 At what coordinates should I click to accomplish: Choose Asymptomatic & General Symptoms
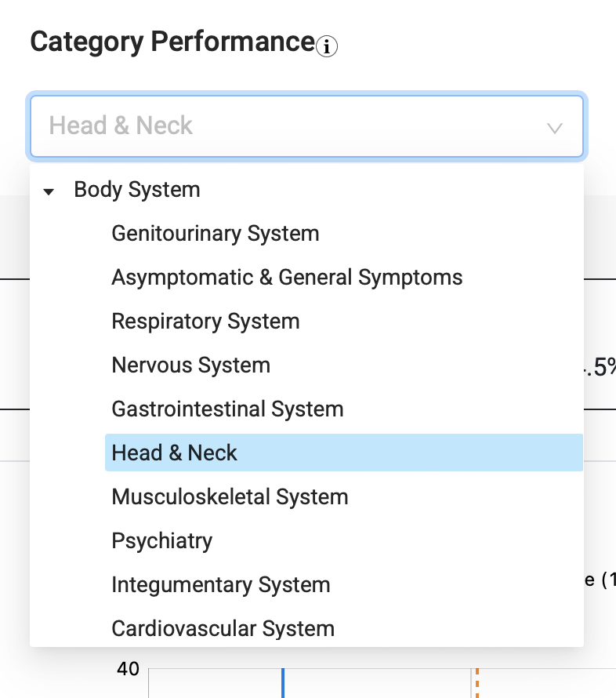click(x=287, y=278)
